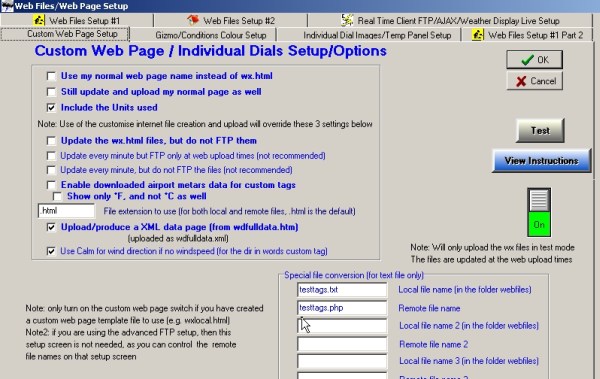This screenshot has height=379, width=600.
Task: Uncheck Upload/produce a XML data page
Action: (x=51, y=227)
